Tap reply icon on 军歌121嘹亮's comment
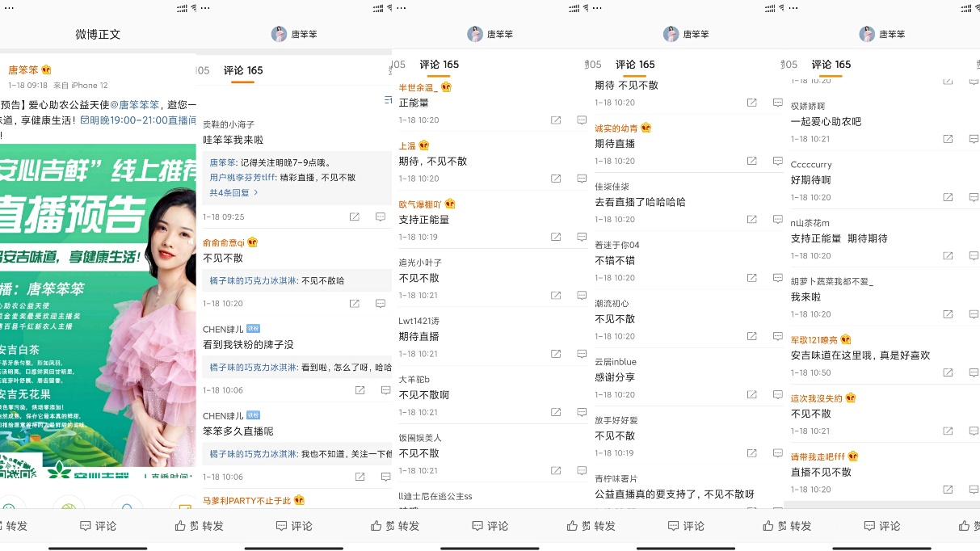The image size is (980, 551). [x=974, y=372]
